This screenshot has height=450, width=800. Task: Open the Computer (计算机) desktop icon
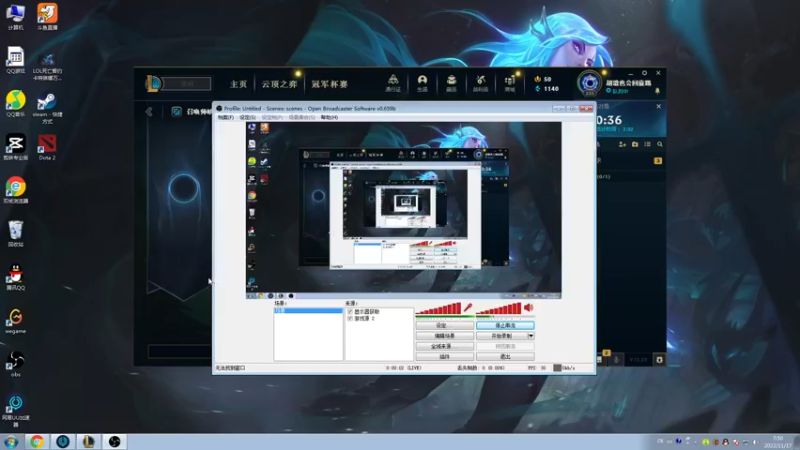(x=15, y=16)
